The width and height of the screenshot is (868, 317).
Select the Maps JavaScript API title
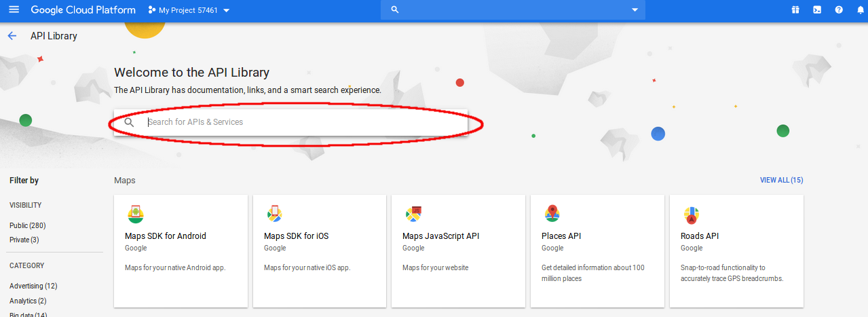[x=440, y=236]
